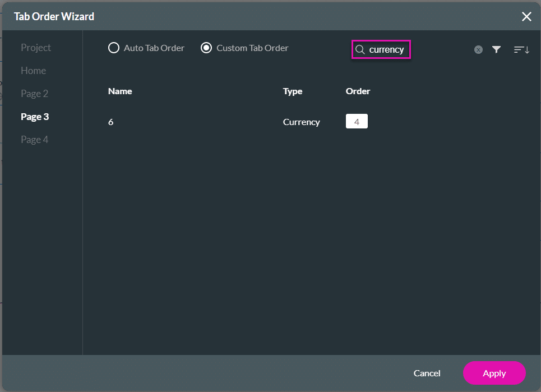Toggle the sort order icon
The image size is (541, 392).
tap(521, 49)
